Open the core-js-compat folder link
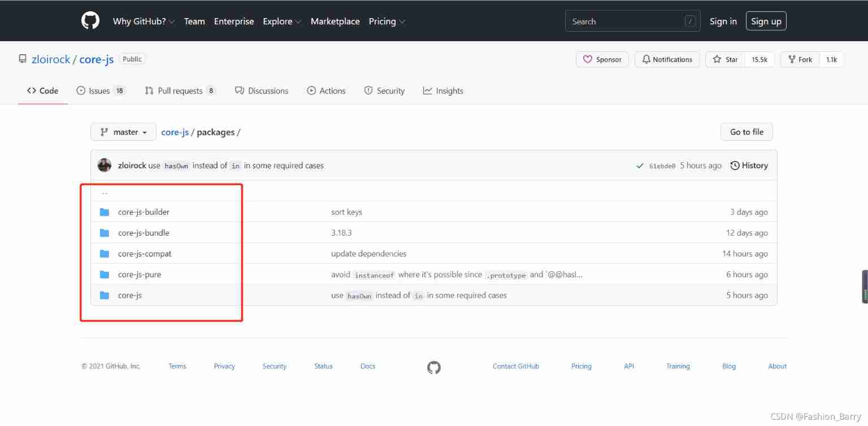 point(145,254)
